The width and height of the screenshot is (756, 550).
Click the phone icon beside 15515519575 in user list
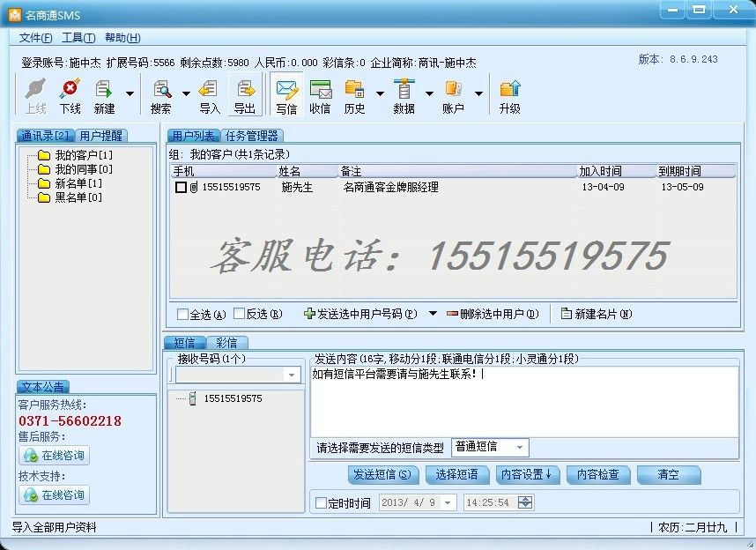pos(194,187)
